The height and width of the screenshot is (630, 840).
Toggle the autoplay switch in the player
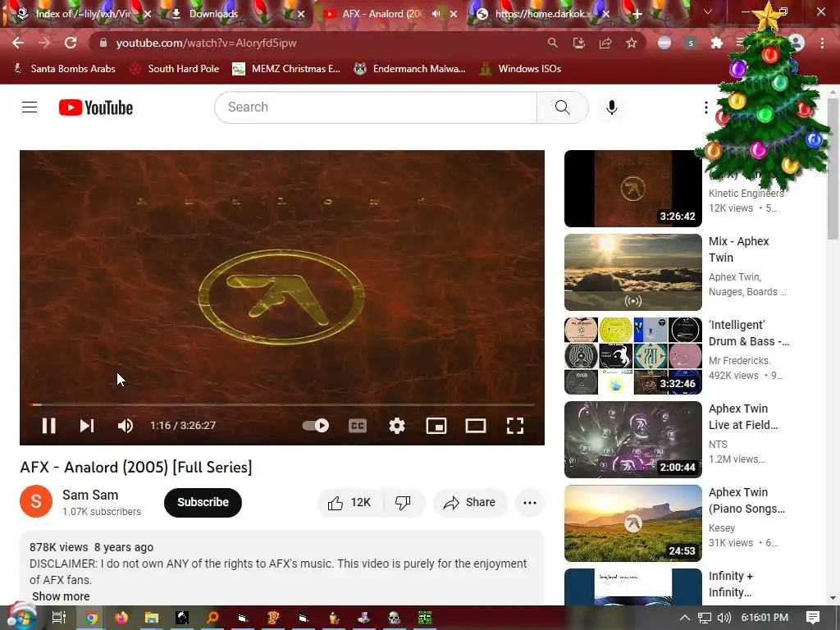[x=316, y=426]
